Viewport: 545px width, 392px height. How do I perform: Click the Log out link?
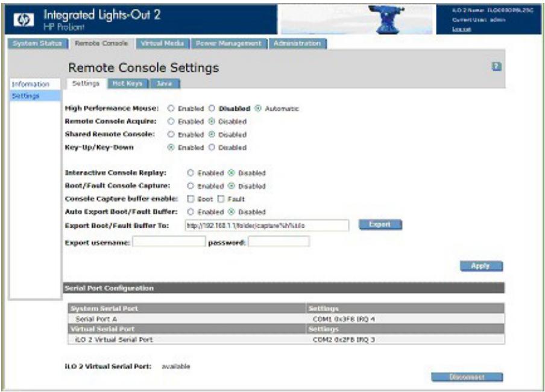(x=461, y=29)
